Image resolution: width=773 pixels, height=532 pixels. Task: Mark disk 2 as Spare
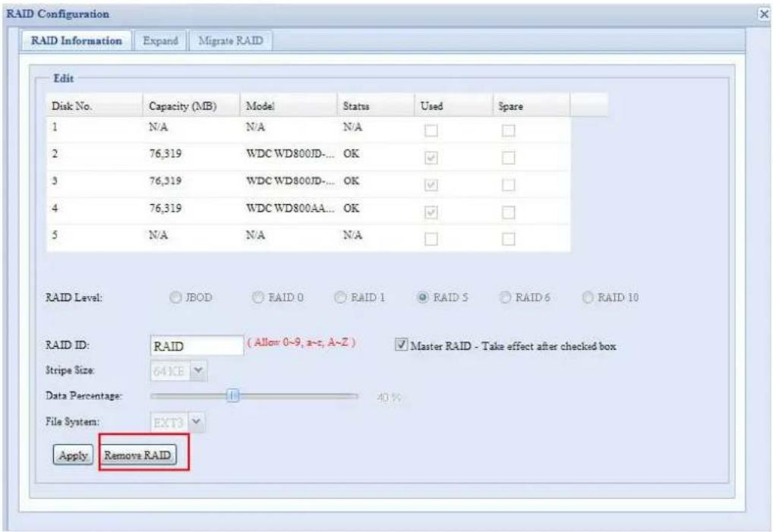(508, 158)
